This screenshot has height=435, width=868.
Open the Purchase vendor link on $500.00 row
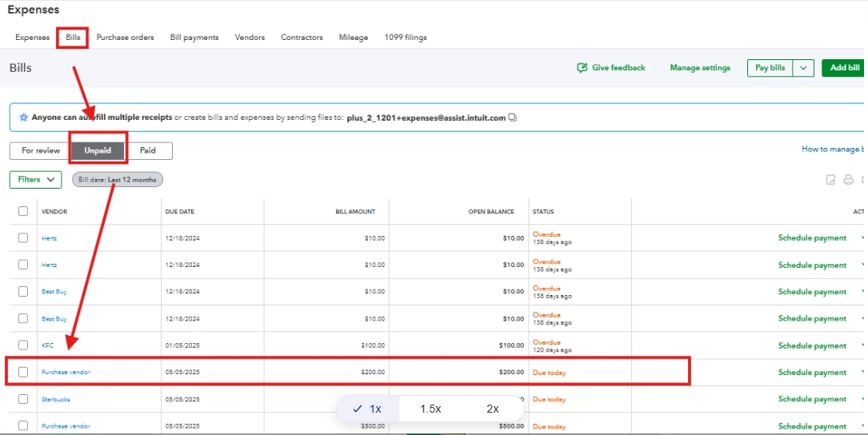click(x=66, y=426)
